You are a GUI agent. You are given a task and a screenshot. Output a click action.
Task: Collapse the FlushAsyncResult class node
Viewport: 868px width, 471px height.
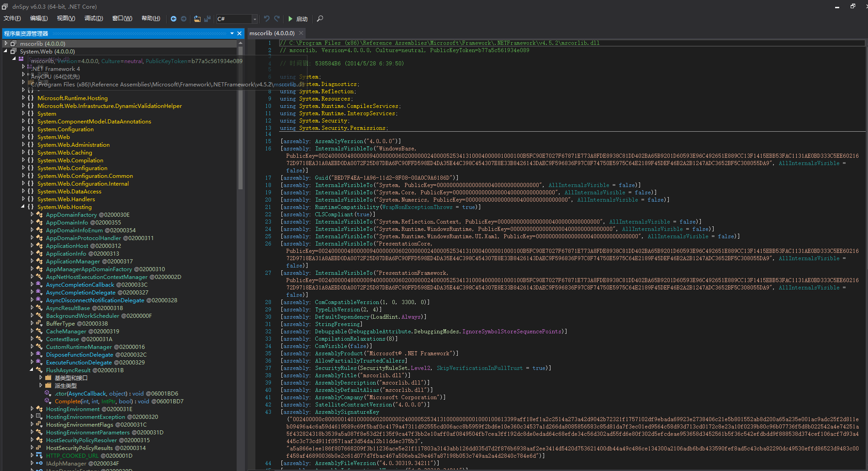point(32,370)
